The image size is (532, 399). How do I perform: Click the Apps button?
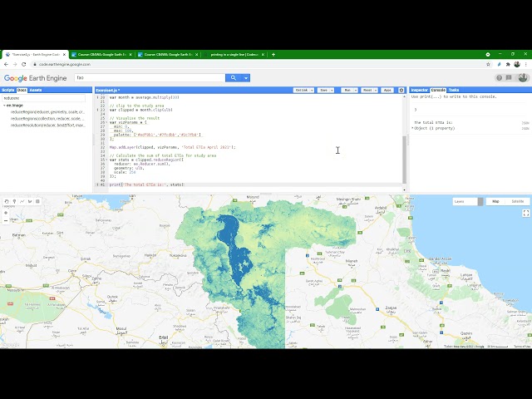(387, 90)
